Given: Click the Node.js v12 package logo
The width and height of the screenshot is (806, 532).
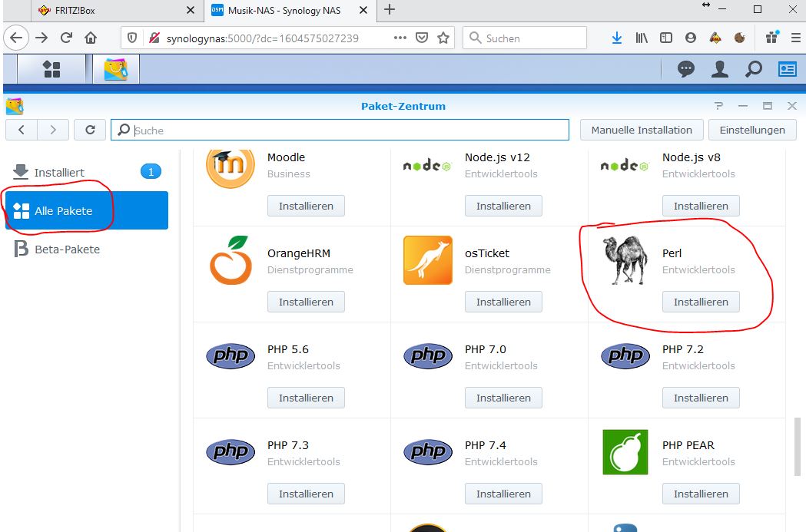Looking at the screenshot, I should point(426,165).
